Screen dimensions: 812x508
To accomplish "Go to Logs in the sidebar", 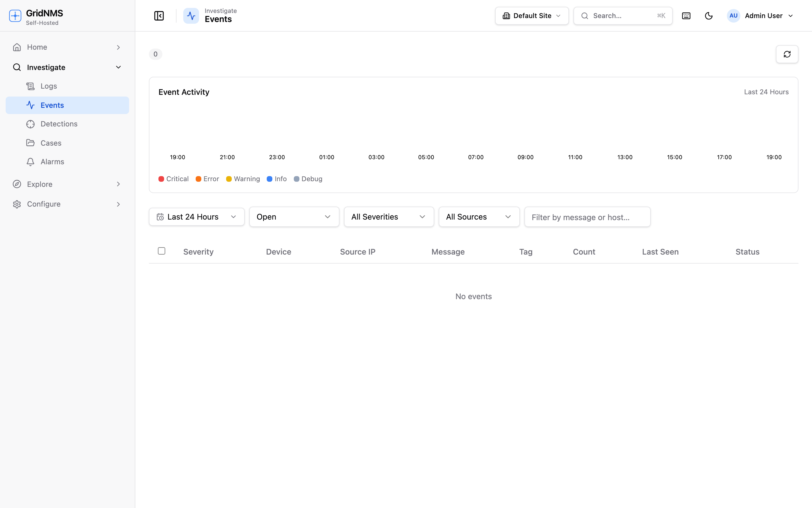I will click(49, 86).
